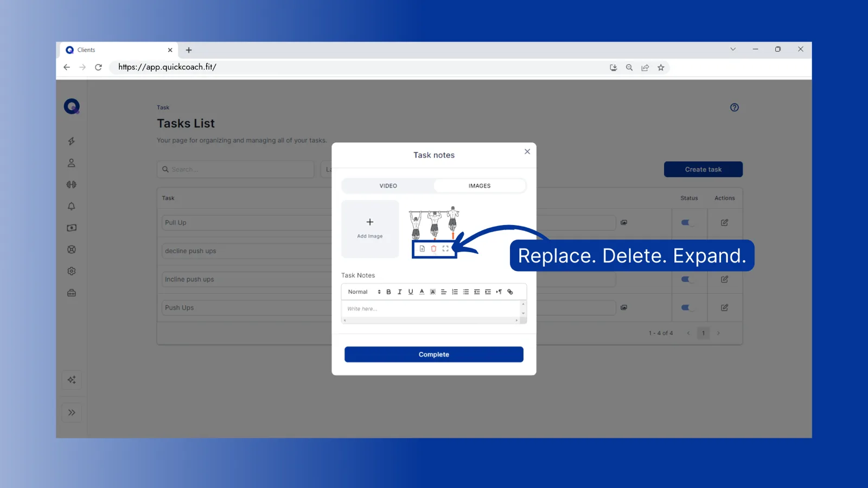Click the Pull Up task name field
This screenshot has width=868, height=488.
click(247, 222)
